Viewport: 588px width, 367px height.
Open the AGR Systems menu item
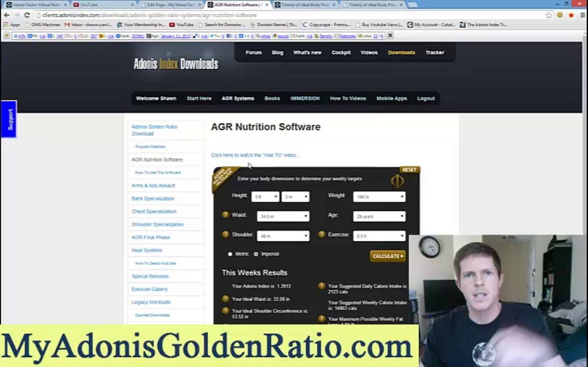[238, 98]
